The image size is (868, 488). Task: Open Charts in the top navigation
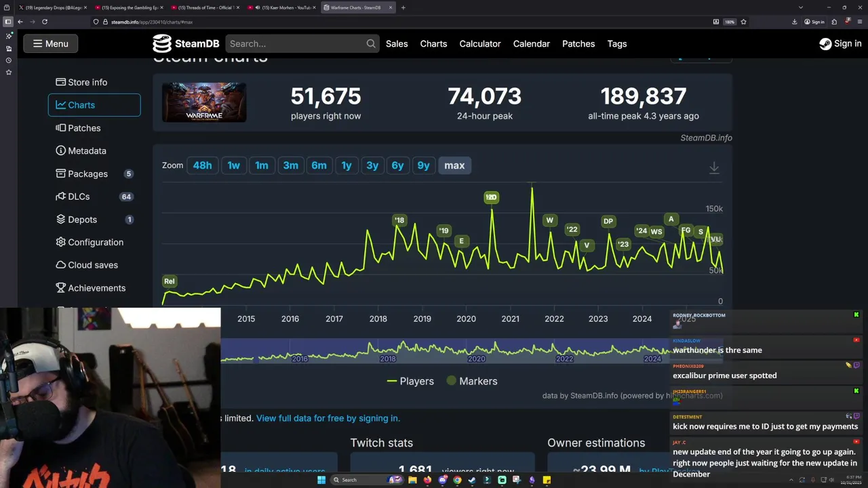(x=433, y=43)
